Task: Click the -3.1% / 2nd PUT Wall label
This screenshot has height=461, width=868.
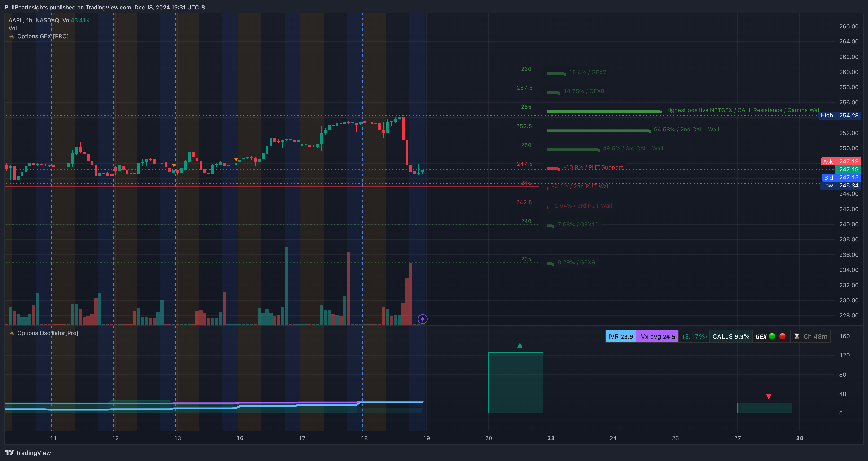Action: pos(581,186)
